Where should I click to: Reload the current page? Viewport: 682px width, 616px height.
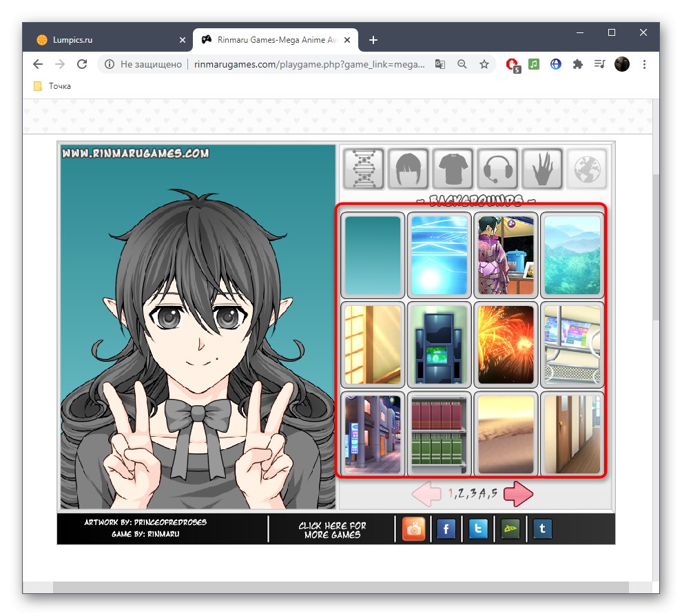tap(82, 64)
